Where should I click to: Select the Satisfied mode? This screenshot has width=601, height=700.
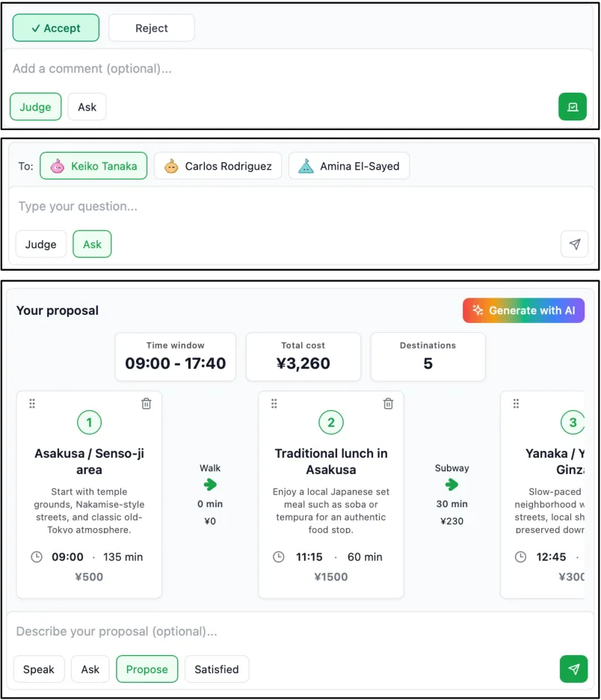tap(216, 669)
